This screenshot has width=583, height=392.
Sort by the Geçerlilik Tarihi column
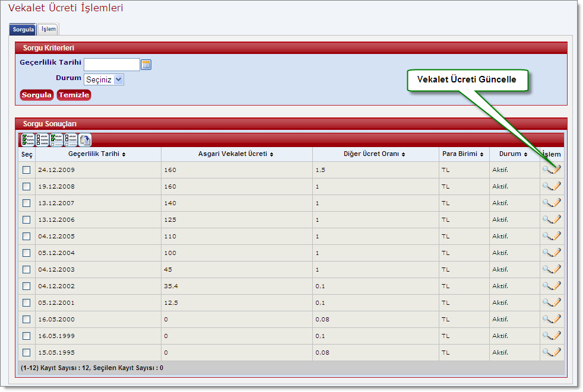point(97,154)
